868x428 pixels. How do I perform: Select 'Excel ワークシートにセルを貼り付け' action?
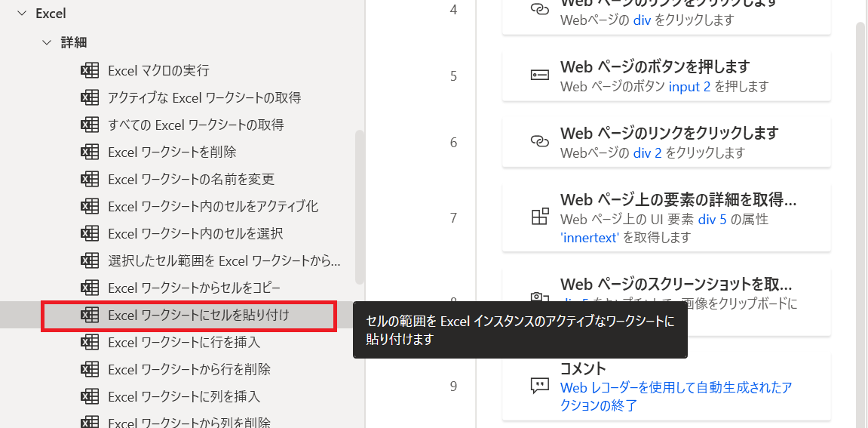[199, 316]
